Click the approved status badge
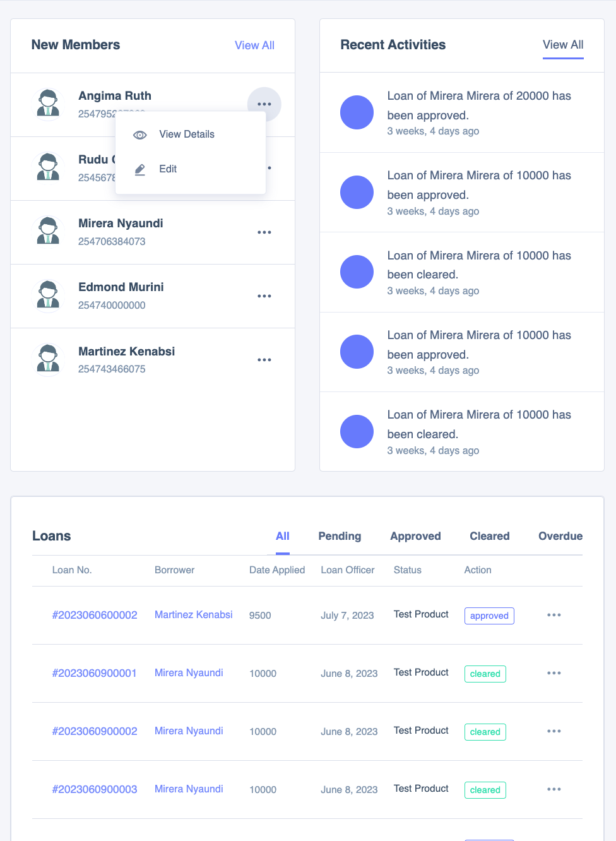The width and height of the screenshot is (616, 841). pyautogui.click(x=489, y=616)
